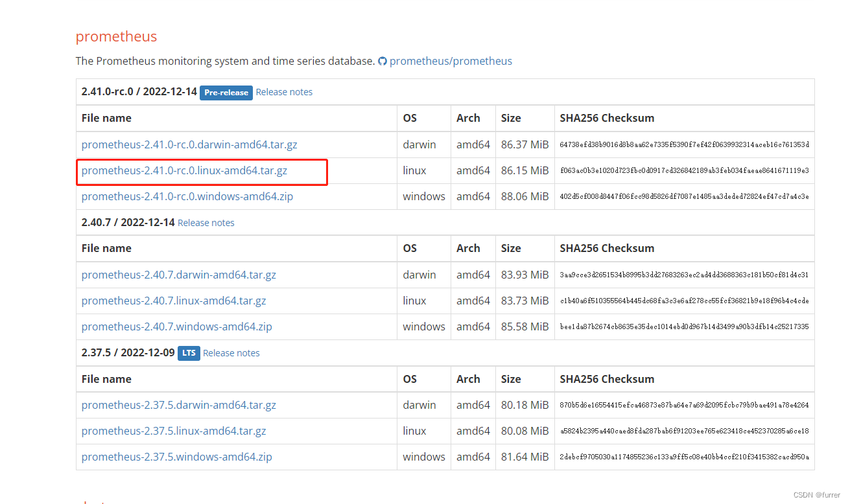This screenshot has width=850, height=504.
Task: Select checksum starting with a5824b2395a440ca
Action: (x=684, y=431)
